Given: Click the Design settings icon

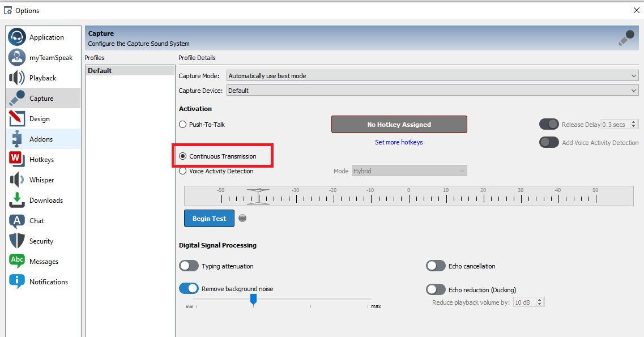Looking at the screenshot, I should [x=17, y=119].
